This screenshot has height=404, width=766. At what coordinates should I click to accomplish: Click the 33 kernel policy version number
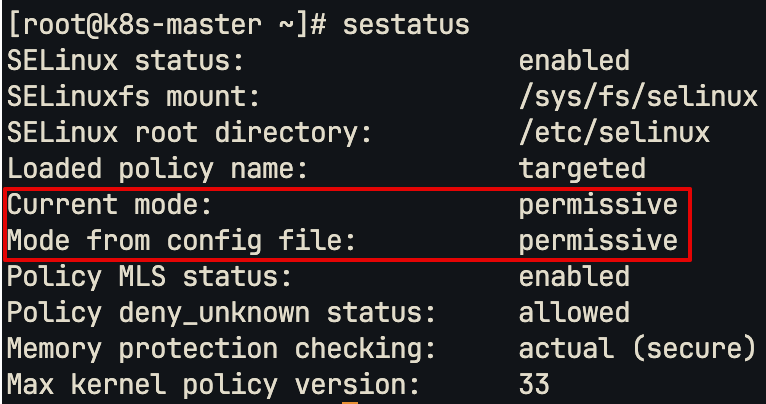coord(534,384)
